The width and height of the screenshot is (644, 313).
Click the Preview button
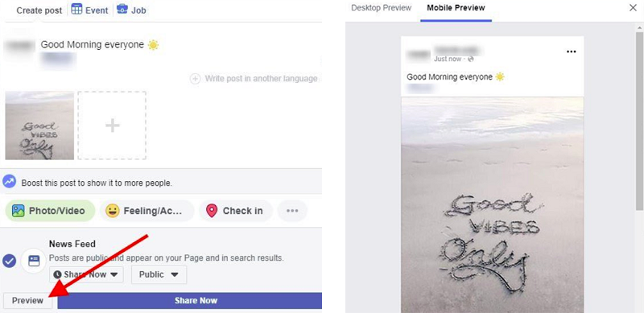click(x=27, y=301)
